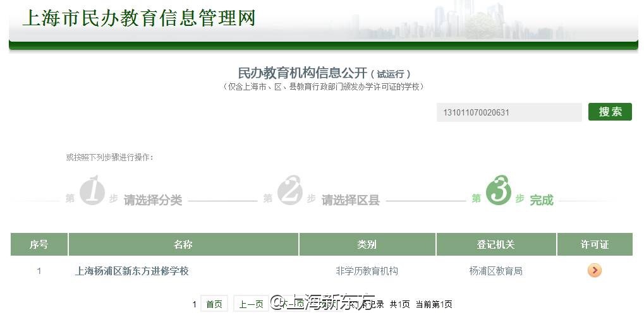Open the license via orange arrow icon

coord(594,271)
